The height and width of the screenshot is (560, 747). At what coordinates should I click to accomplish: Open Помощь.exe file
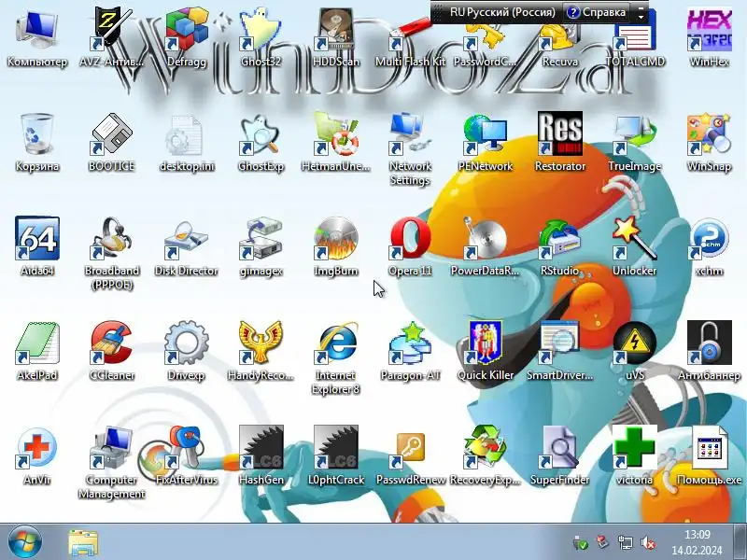click(709, 455)
